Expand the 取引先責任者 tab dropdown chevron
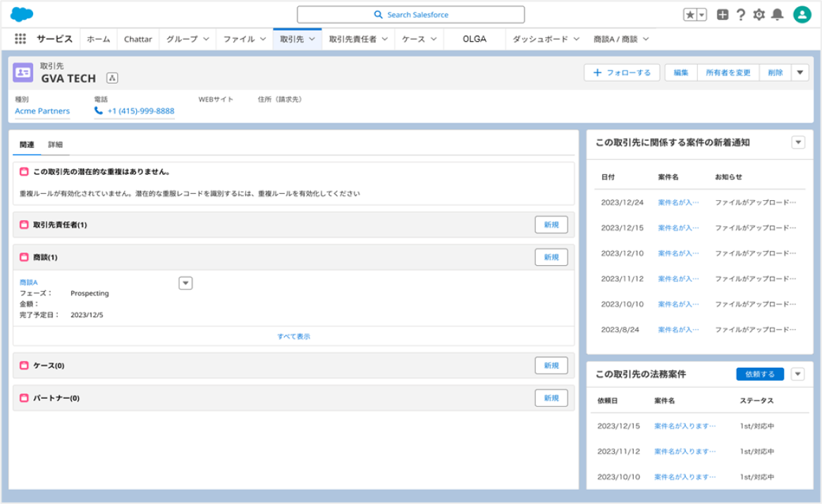 385,39
